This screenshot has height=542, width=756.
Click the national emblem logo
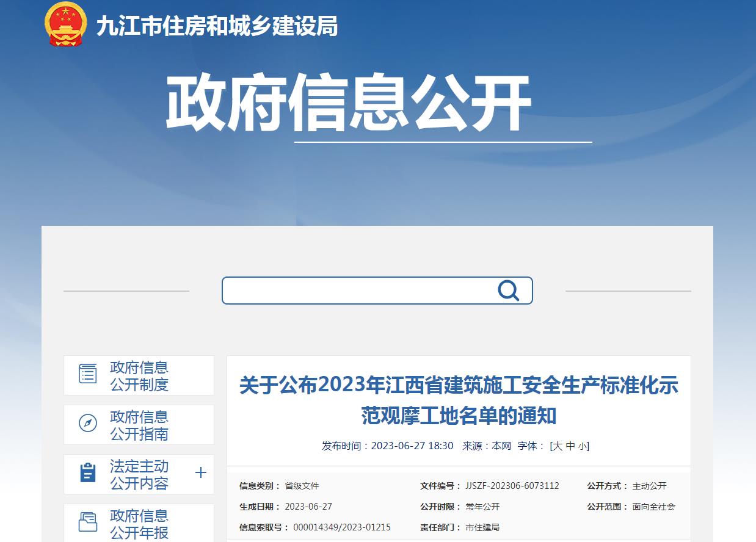tap(66, 25)
